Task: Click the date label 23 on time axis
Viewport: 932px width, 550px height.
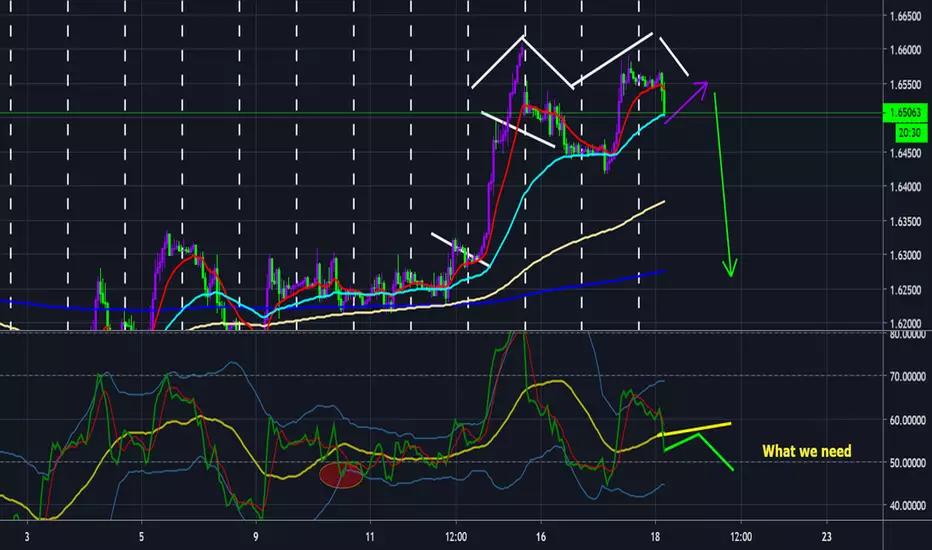Action: (826, 537)
